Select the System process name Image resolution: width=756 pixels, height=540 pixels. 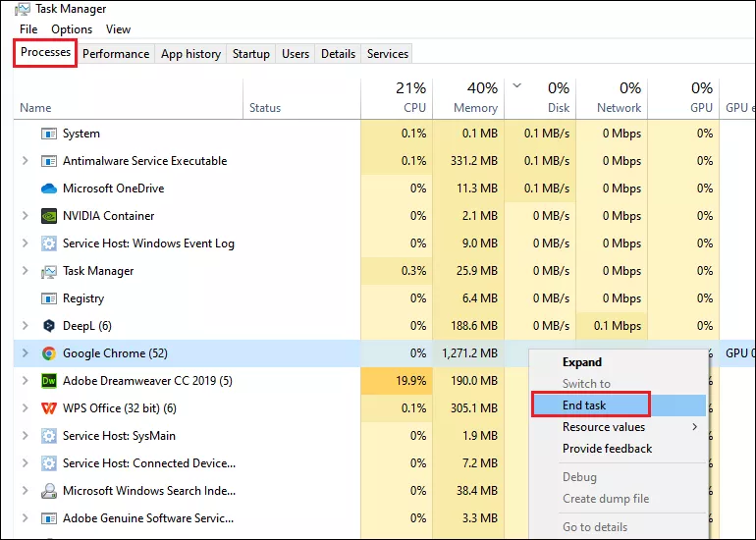(81, 134)
